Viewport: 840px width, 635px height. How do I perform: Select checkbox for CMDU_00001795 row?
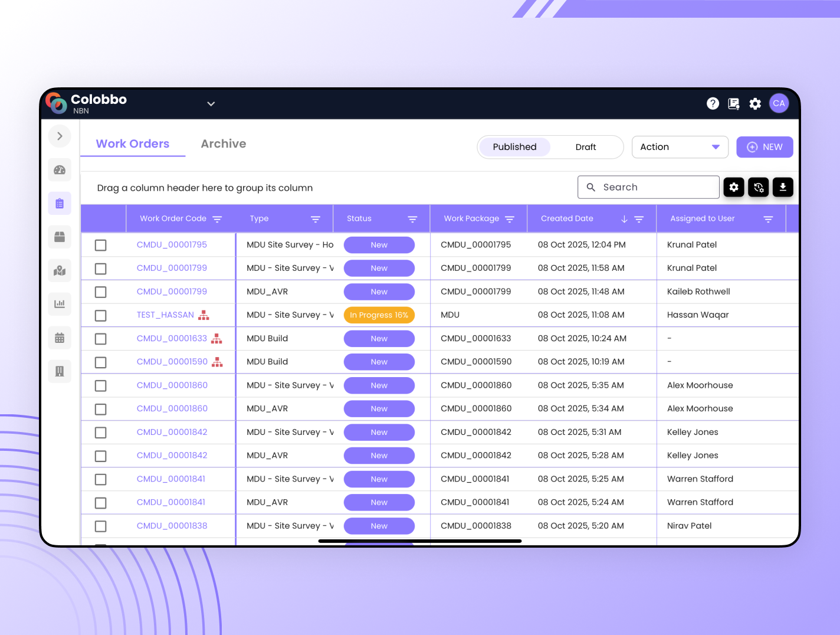(x=101, y=245)
